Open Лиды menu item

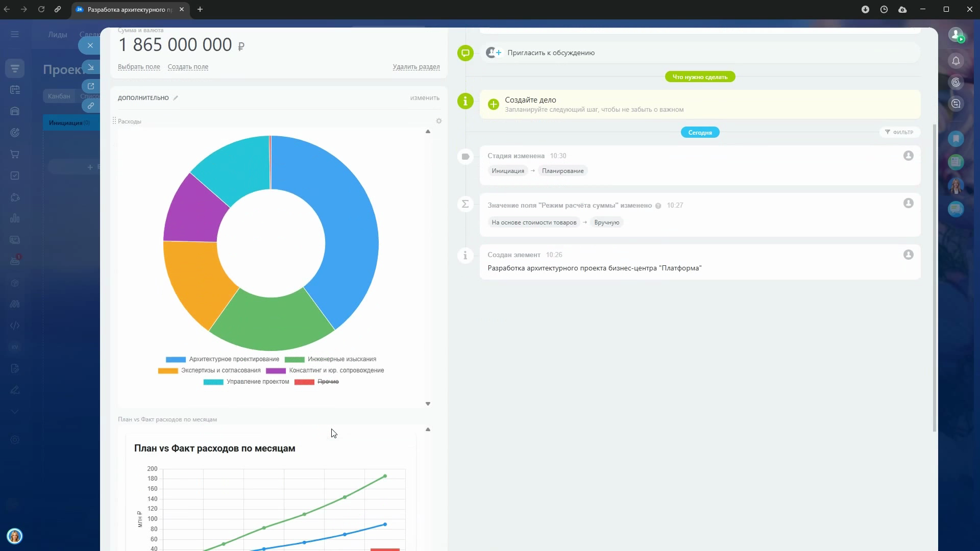58,35
